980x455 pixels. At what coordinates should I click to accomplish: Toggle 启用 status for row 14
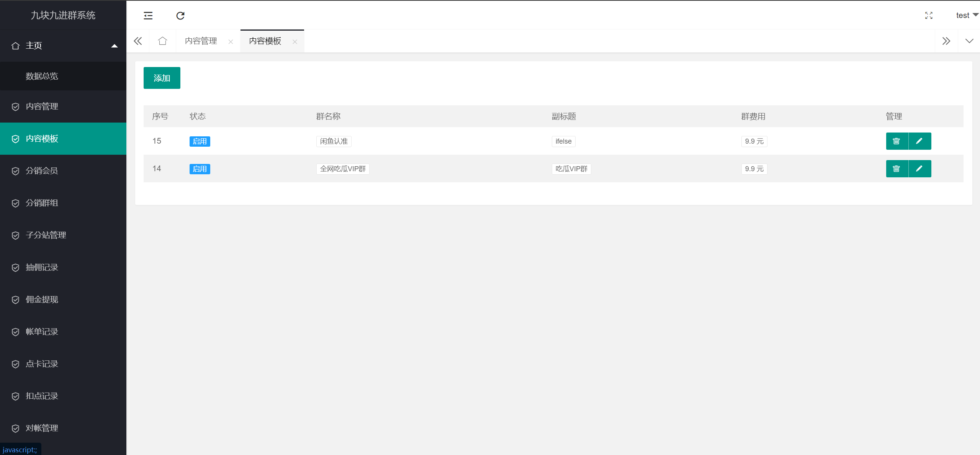tap(200, 169)
